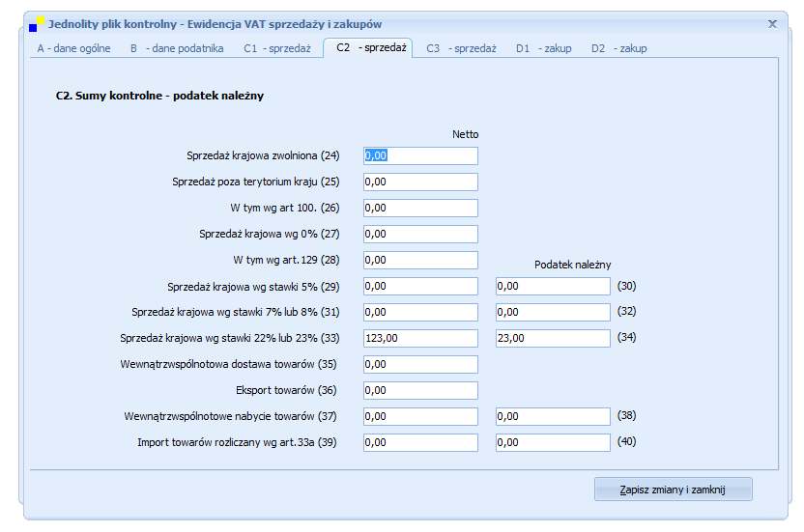Image resolution: width=804 pixels, height=532 pixels.
Task: Select the C2 - sprzedaż tab
Action: coord(367,47)
